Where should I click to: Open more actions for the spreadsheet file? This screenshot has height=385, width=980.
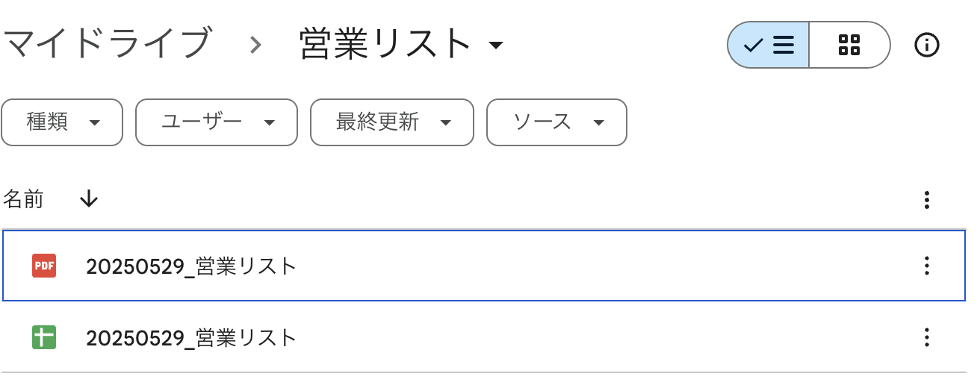926,337
